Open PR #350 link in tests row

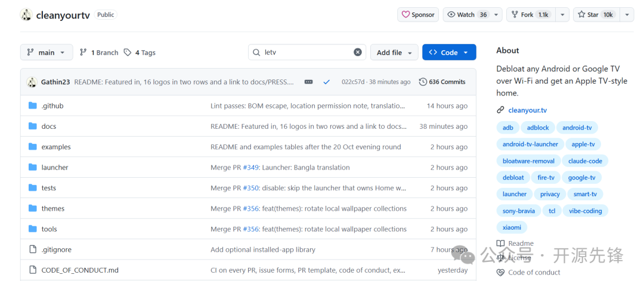pyautogui.click(x=250, y=188)
